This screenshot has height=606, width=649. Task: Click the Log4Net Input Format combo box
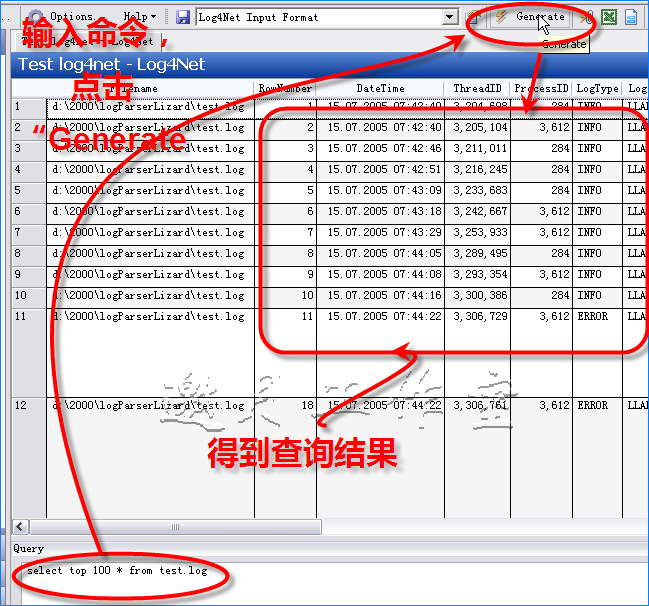tap(327, 17)
